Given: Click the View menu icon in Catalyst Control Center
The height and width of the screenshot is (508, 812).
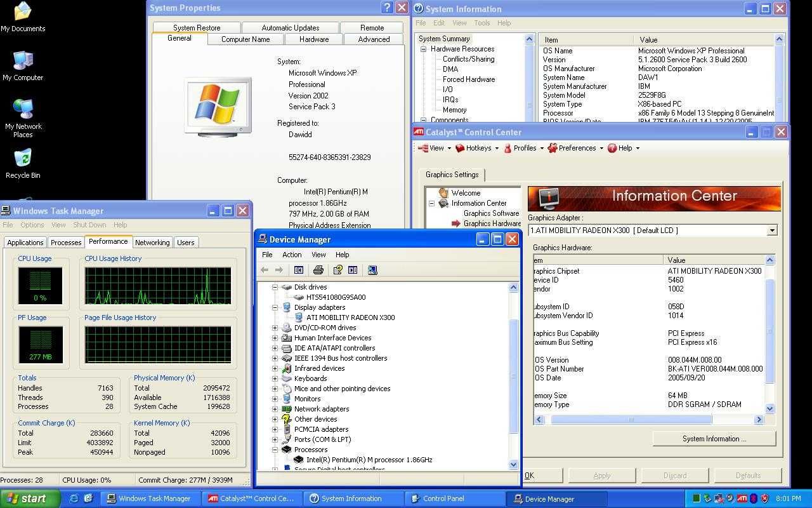Looking at the screenshot, I should click(x=423, y=148).
